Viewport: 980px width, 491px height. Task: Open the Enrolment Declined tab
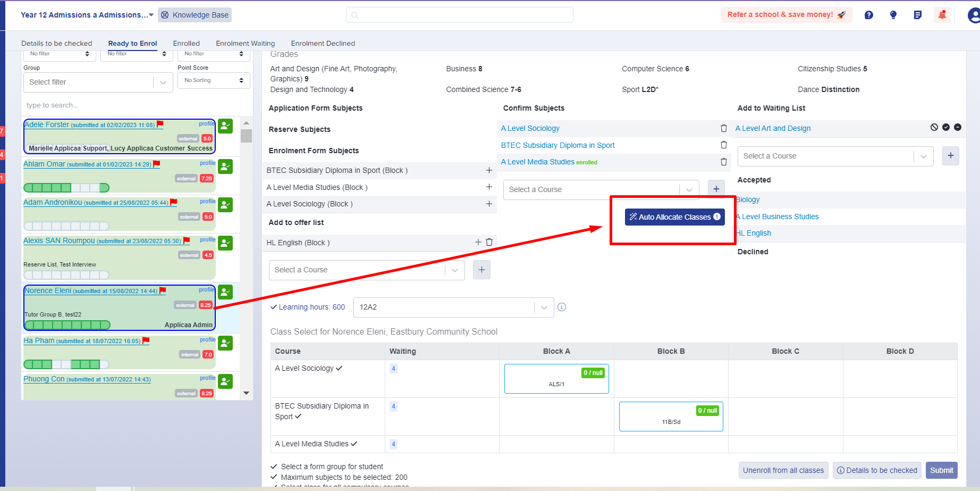click(323, 44)
